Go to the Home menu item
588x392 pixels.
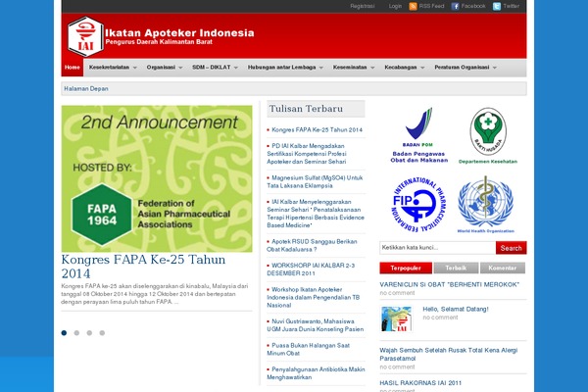(x=73, y=68)
